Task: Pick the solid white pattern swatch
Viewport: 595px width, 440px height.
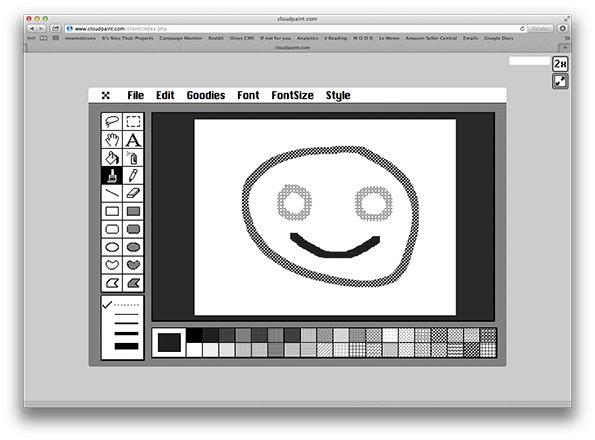Action: [x=194, y=350]
